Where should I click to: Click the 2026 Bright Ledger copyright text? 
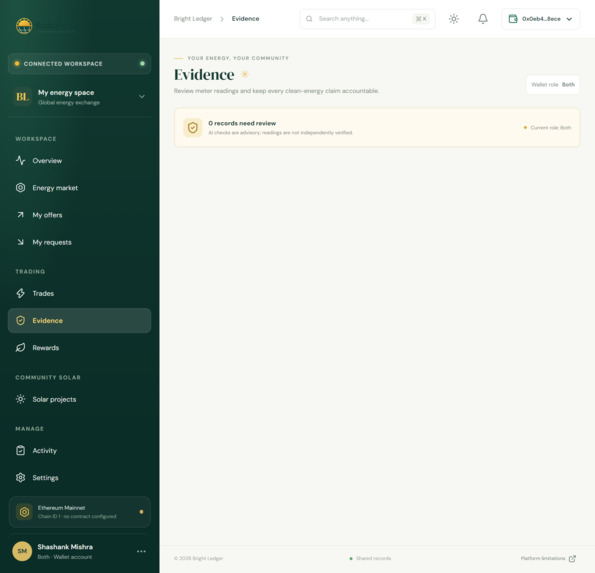(198, 558)
